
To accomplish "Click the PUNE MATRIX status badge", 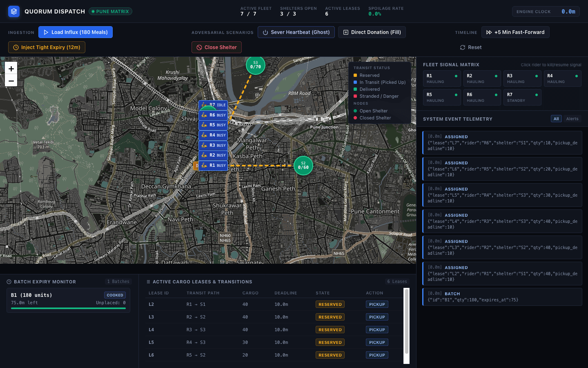I will [x=110, y=11].
